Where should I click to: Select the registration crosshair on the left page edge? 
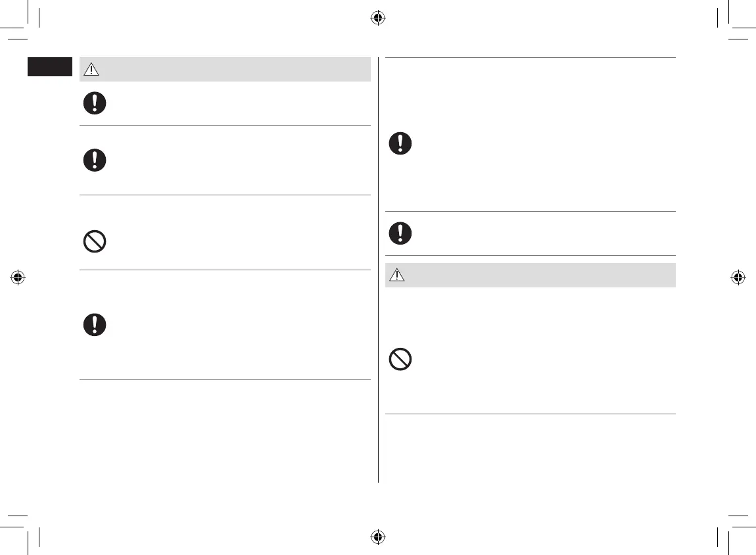[18, 277]
